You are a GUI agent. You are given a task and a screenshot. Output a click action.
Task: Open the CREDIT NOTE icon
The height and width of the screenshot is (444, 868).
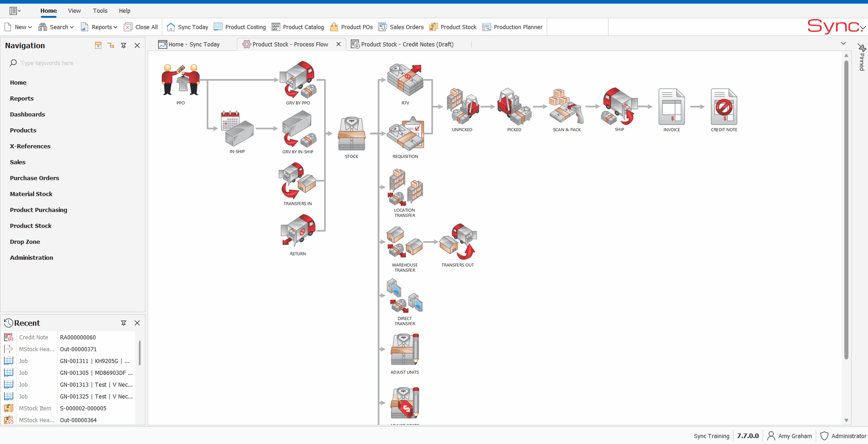click(724, 106)
